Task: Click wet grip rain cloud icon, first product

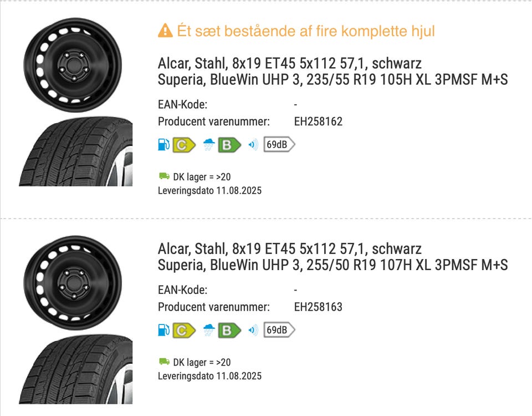Action: [x=209, y=145]
